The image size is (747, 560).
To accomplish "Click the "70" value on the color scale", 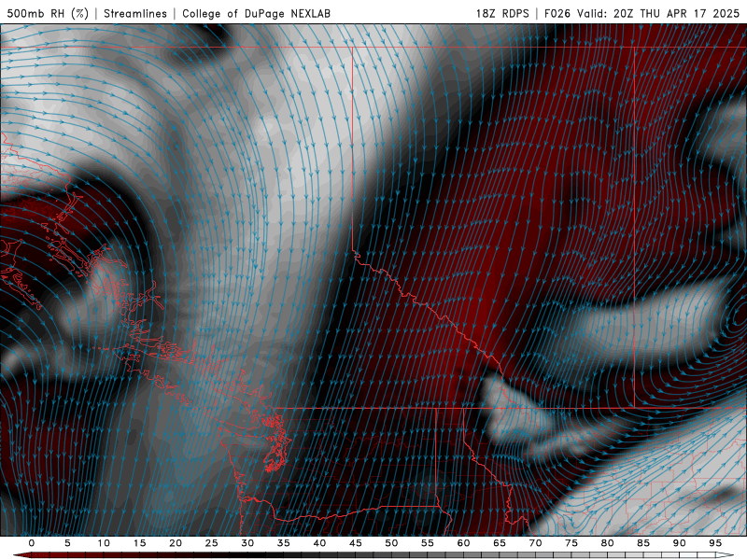I will (x=535, y=543).
